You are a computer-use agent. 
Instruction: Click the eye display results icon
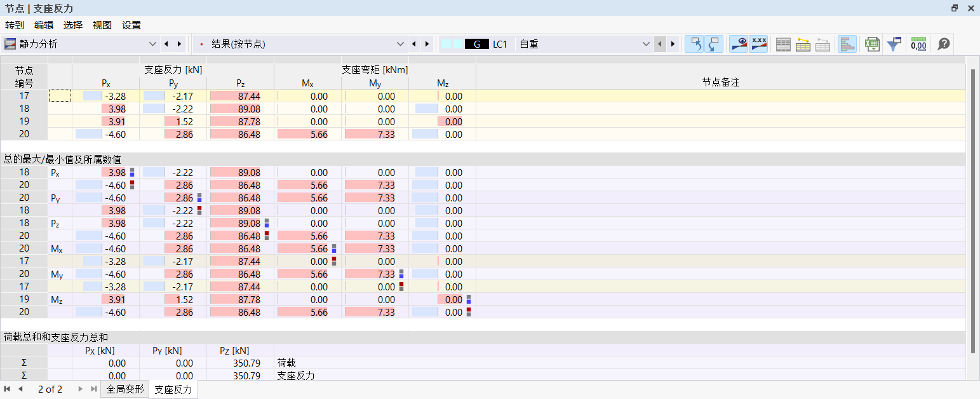(x=739, y=44)
